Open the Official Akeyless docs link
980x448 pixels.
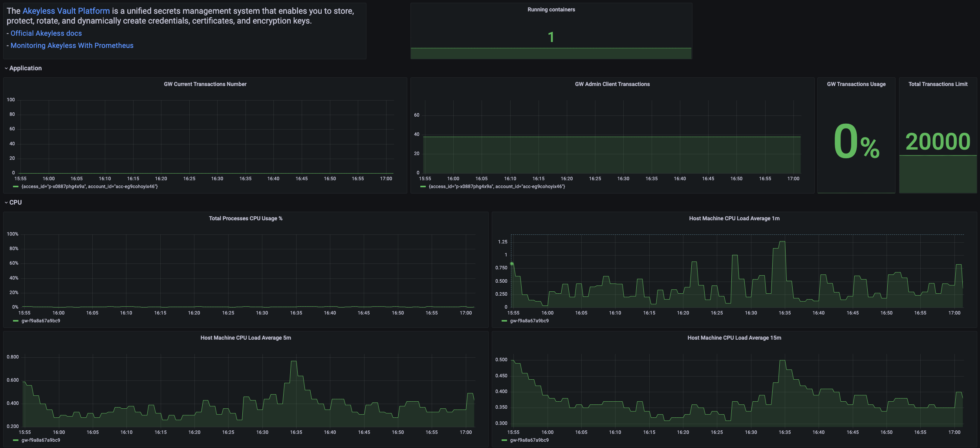(x=46, y=33)
